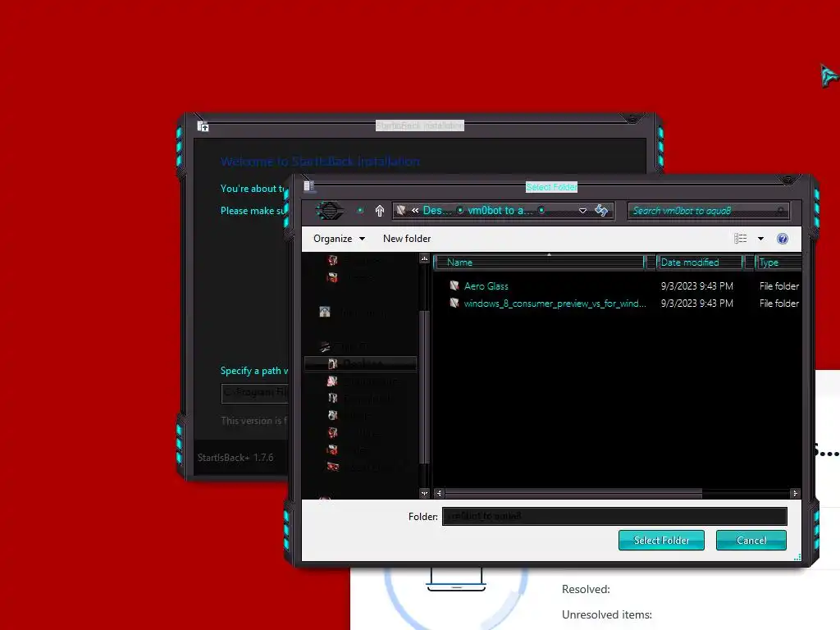The image size is (840, 630).
Task: Click File folder type of windows_8_consumer row
Action: point(779,304)
